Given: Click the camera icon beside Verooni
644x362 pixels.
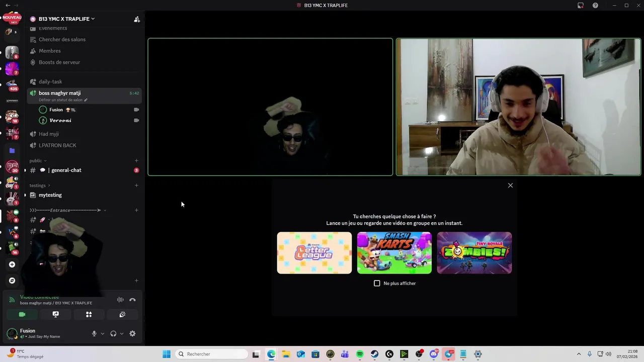Looking at the screenshot, I should [x=136, y=121].
